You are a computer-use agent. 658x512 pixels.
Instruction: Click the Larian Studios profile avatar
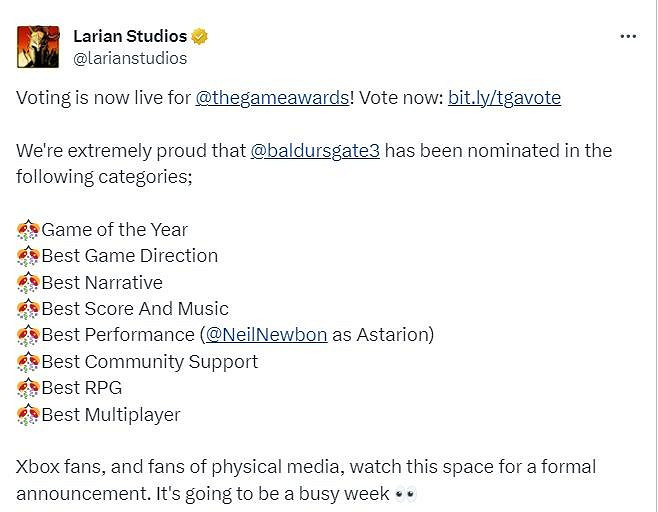(38, 46)
